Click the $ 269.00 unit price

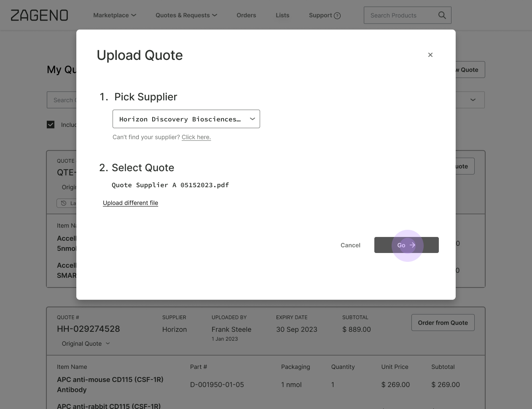(x=395, y=385)
